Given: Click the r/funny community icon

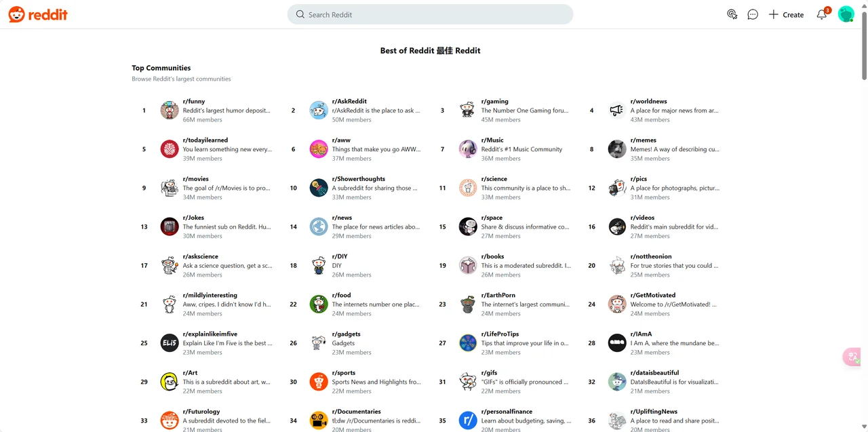Looking at the screenshot, I should pos(170,111).
